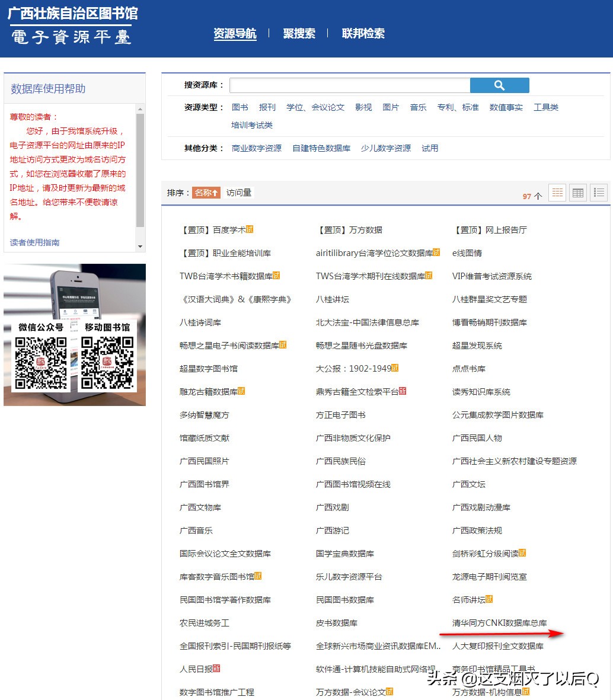This screenshot has height=700, width=613.
Task: Switch to the grid view layout
Action: tap(557, 192)
